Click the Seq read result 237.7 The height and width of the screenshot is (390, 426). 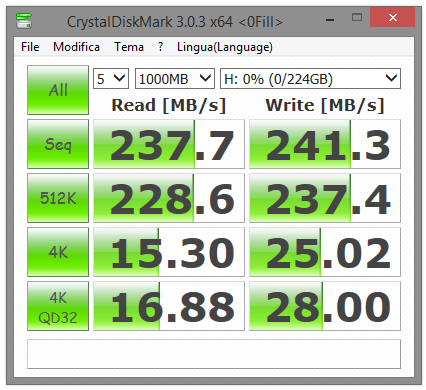169,144
